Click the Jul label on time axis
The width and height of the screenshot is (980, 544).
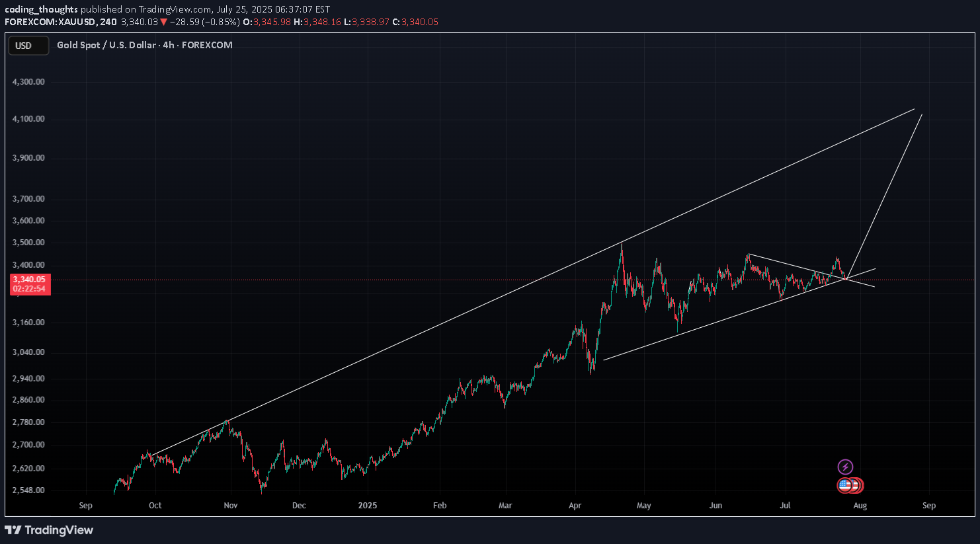click(786, 506)
